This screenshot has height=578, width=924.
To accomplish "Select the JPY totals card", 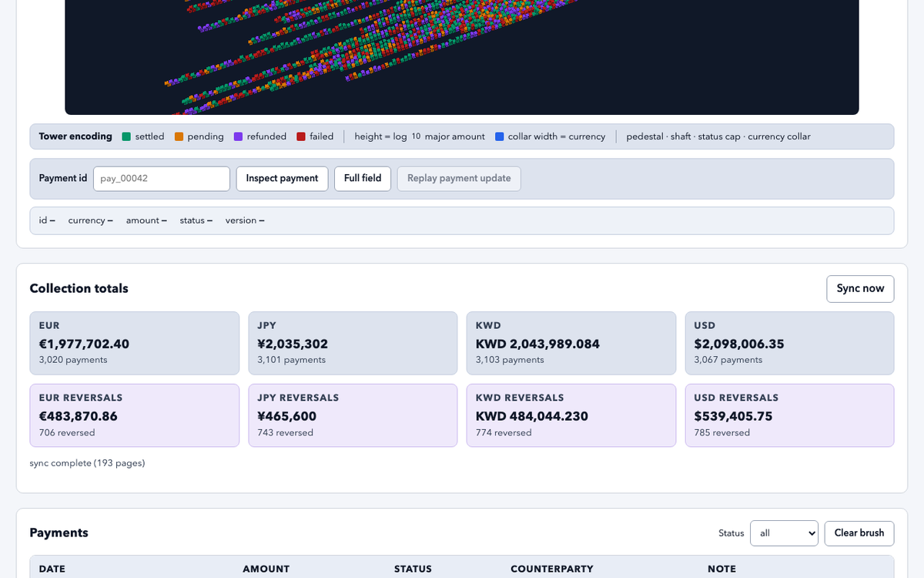I will [x=353, y=343].
